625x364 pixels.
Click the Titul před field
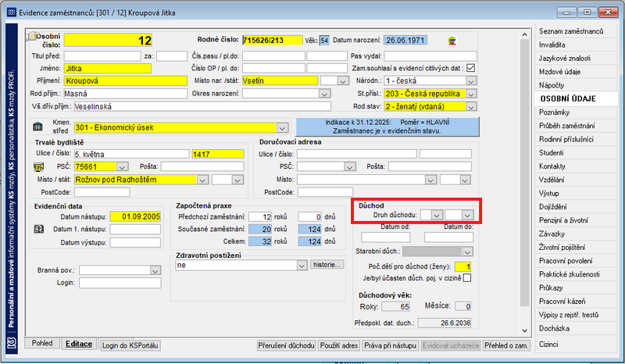pyautogui.click(x=102, y=56)
